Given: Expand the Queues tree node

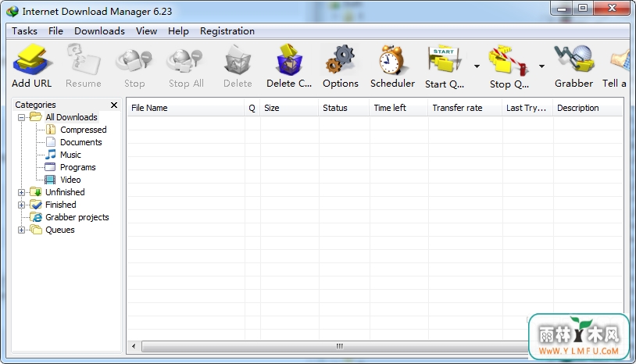Looking at the screenshot, I should pyautogui.click(x=22, y=230).
